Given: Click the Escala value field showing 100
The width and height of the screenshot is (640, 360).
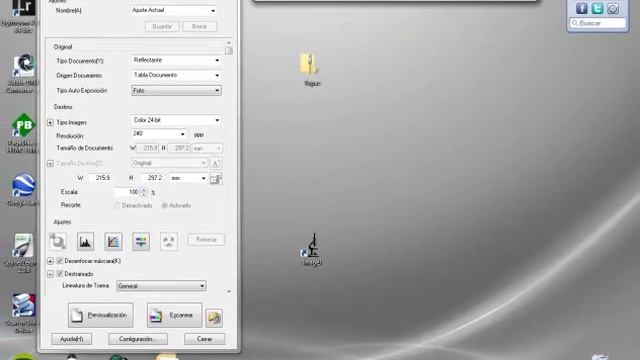Looking at the screenshot, I should (127, 192).
